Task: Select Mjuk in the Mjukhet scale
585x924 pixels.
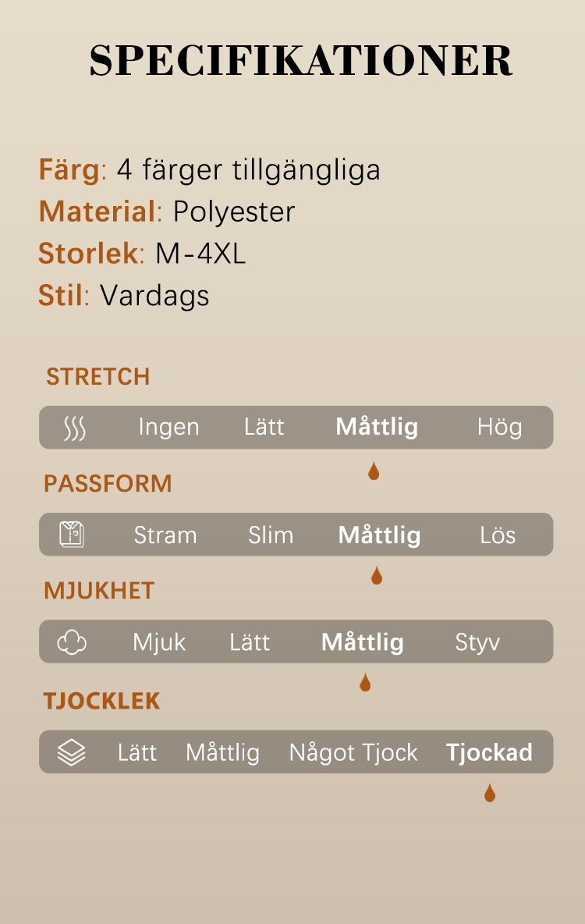Action: tap(159, 642)
